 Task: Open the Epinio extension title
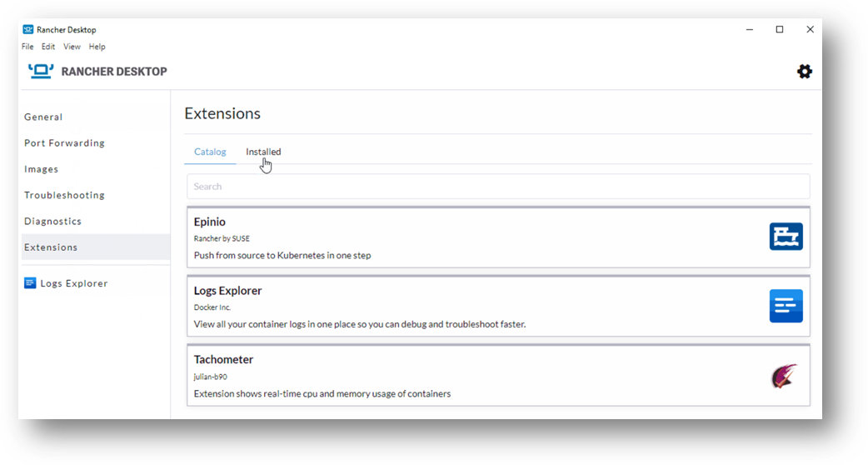click(209, 222)
